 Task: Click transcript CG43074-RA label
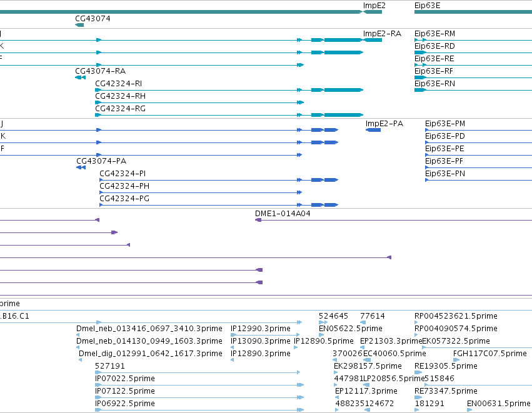click(x=101, y=71)
